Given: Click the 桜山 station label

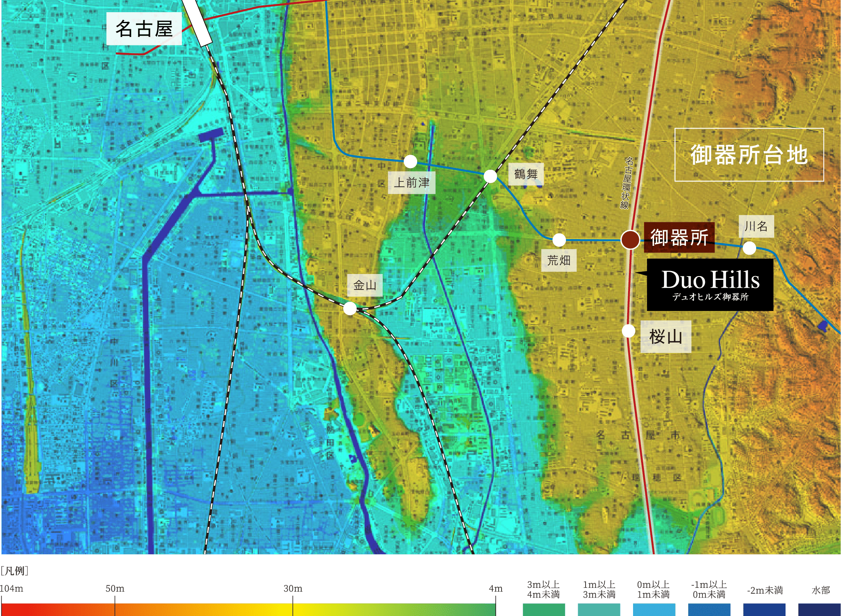Looking at the screenshot, I should click(x=666, y=337).
